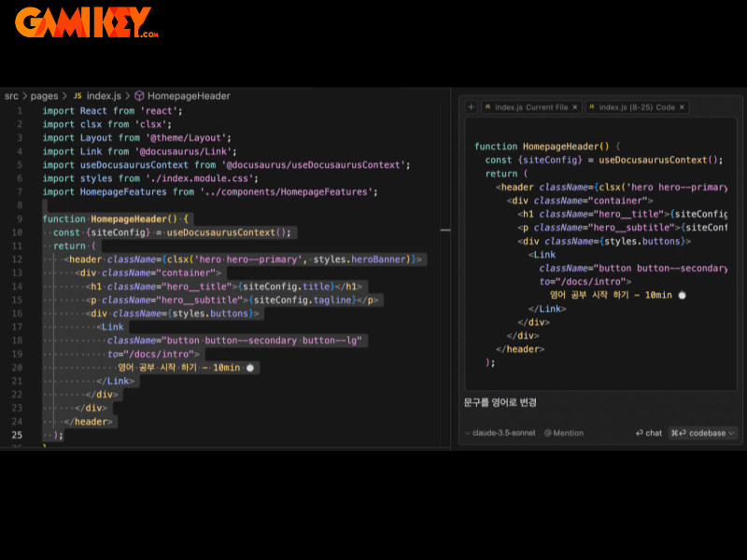Click the HomepageHeader cube symbol icon
This screenshot has width=747, height=560.
139,96
